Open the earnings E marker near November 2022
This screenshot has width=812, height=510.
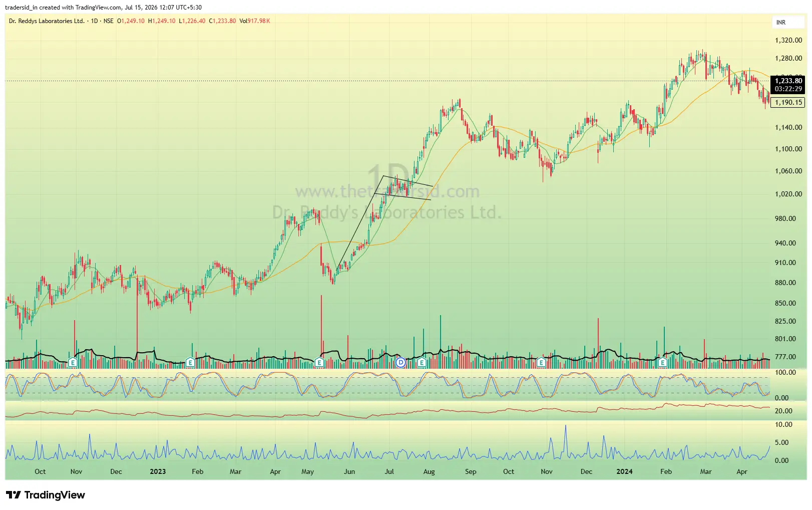coord(73,362)
